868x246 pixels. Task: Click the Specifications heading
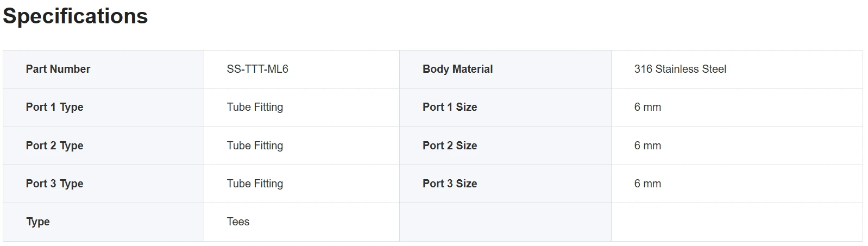[76, 16]
